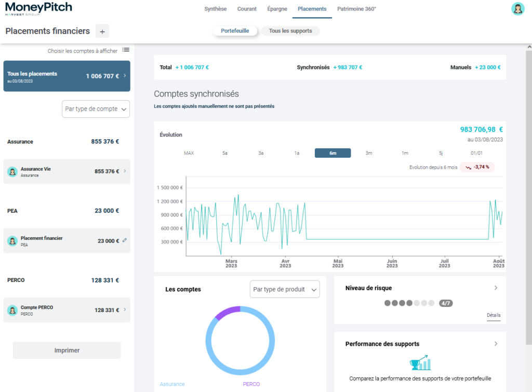Switch to Tous les supports view
Screen dimensions: 532x392
point(290,31)
